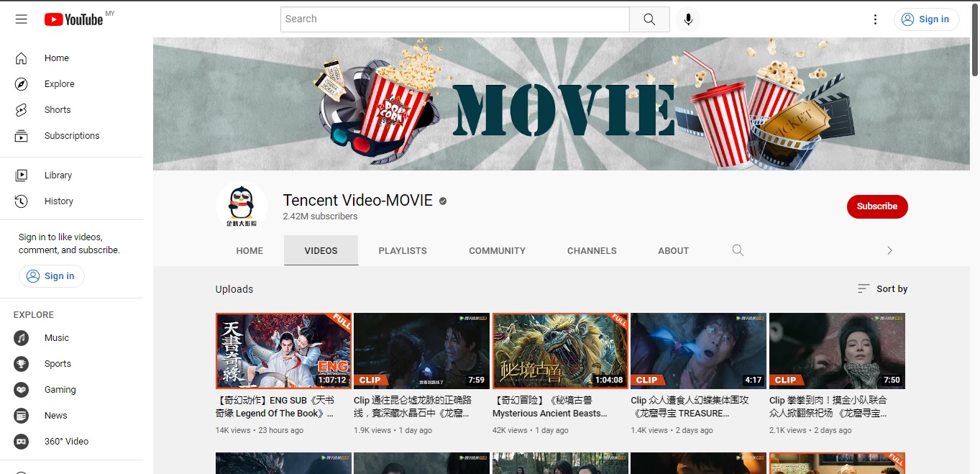The height and width of the screenshot is (474, 980).
Task: Click into the Search text field
Action: (x=454, y=19)
